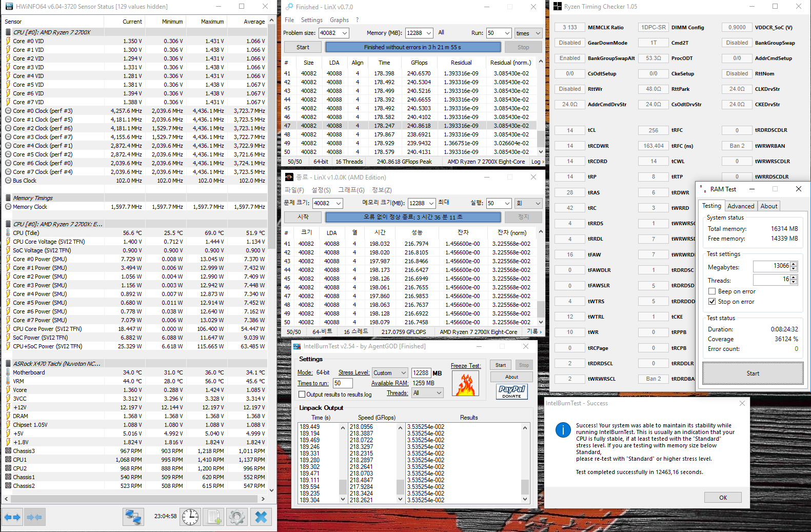Click 'Finished without errors' progress bar
Viewport: 811px width, 532px height.
[412, 47]
